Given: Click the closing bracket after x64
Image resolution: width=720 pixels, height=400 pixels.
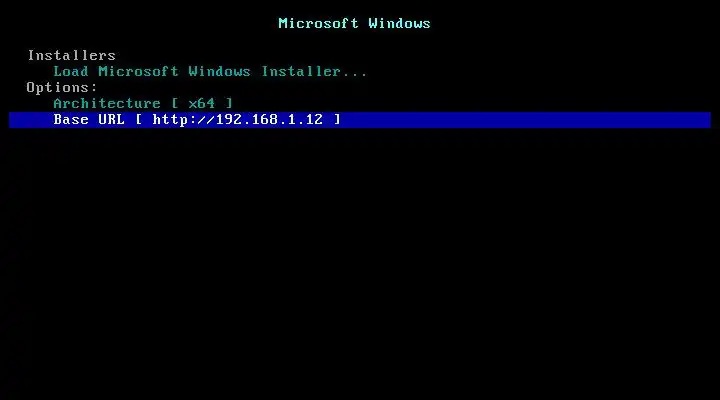Looking at the screenshot, I should [x=229, y=103].
